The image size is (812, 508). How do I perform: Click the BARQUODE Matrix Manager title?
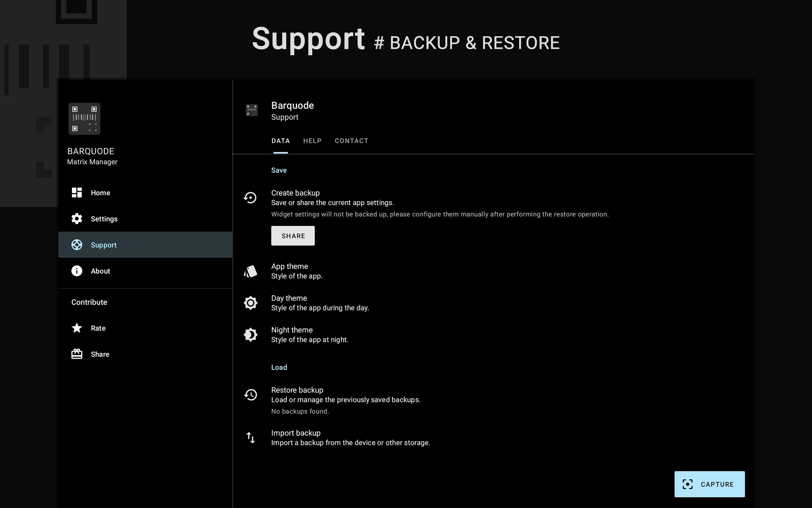click(x=92, y=156)
